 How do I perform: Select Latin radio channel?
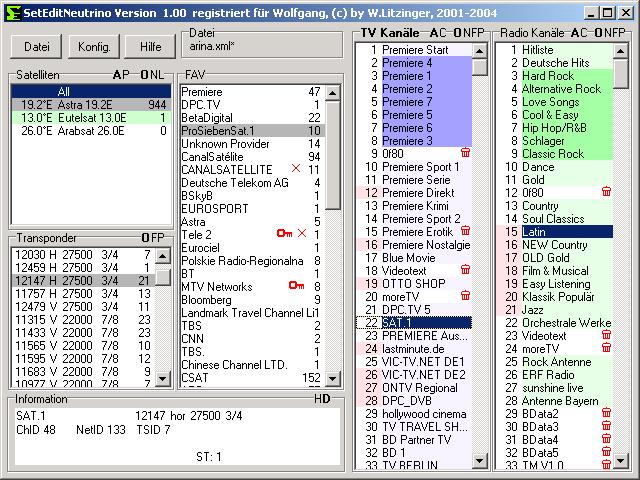(555, 231)
